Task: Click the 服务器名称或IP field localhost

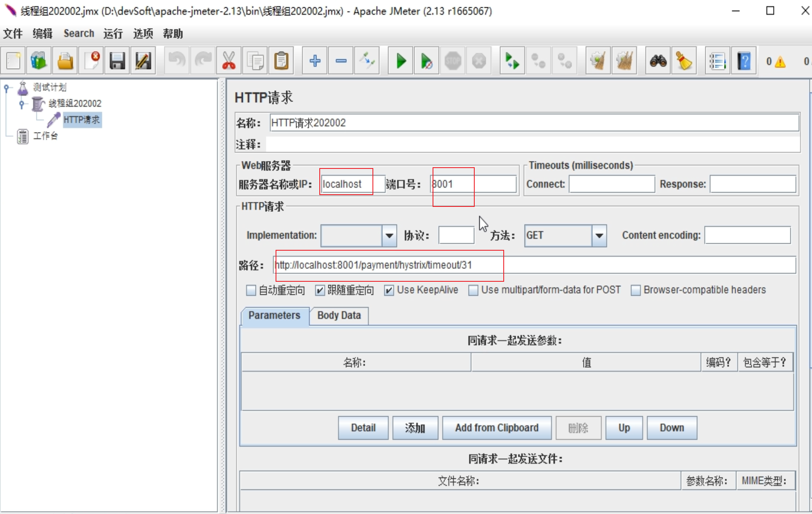Action: click(x=353, y=184)
